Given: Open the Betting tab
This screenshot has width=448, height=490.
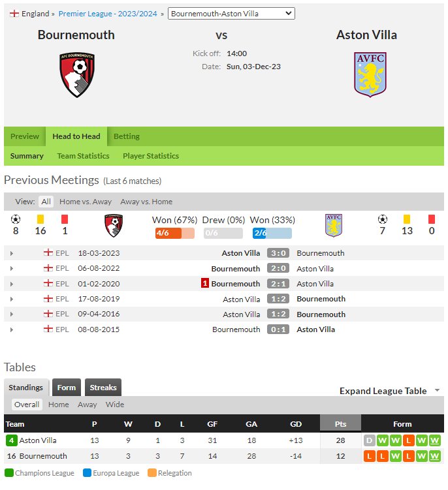Looking at the screenshot, I should pyautogui.click(x=127, y=136).
